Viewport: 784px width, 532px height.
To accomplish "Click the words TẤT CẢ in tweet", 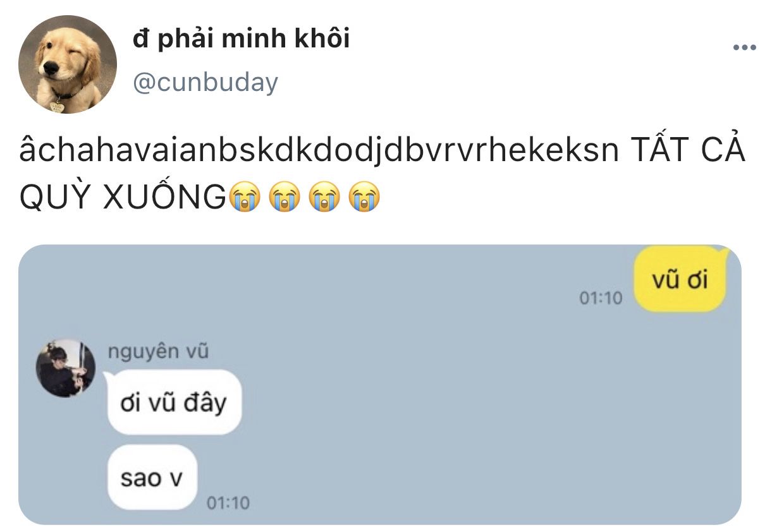I will pos(687,151).
